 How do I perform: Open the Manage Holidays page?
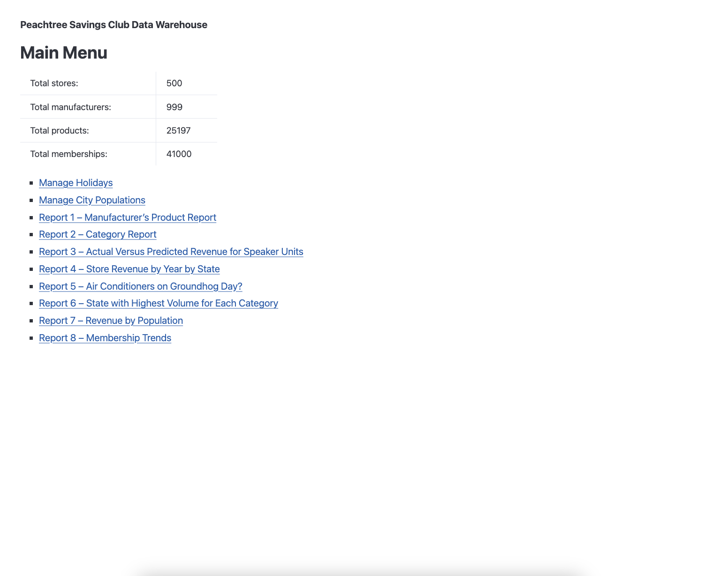click(x=76, y=183)
